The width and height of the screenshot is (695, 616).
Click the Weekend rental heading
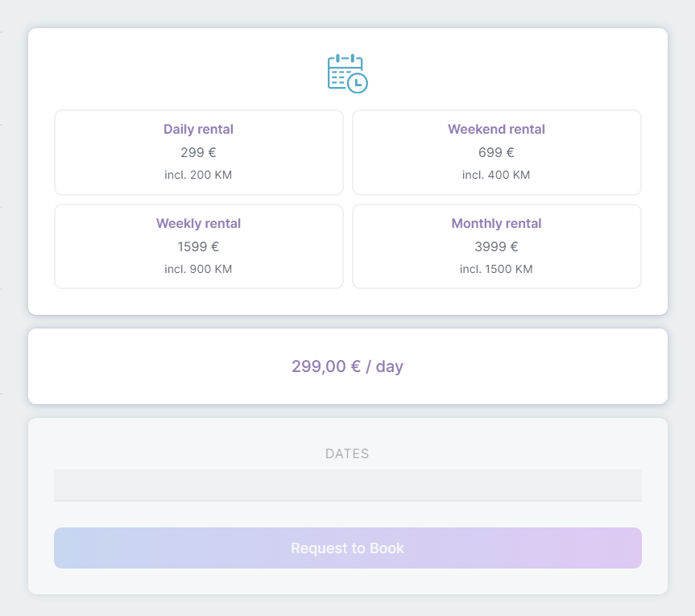coord(496,129)
